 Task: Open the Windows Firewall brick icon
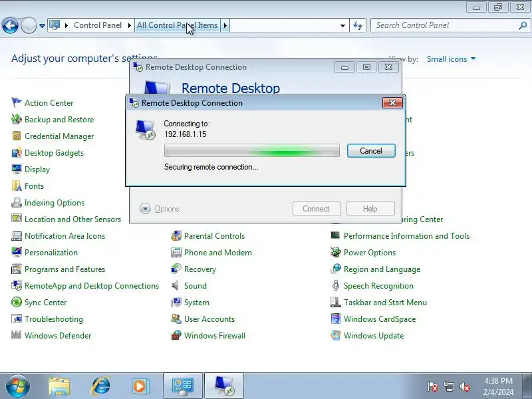tap(176, 335)
